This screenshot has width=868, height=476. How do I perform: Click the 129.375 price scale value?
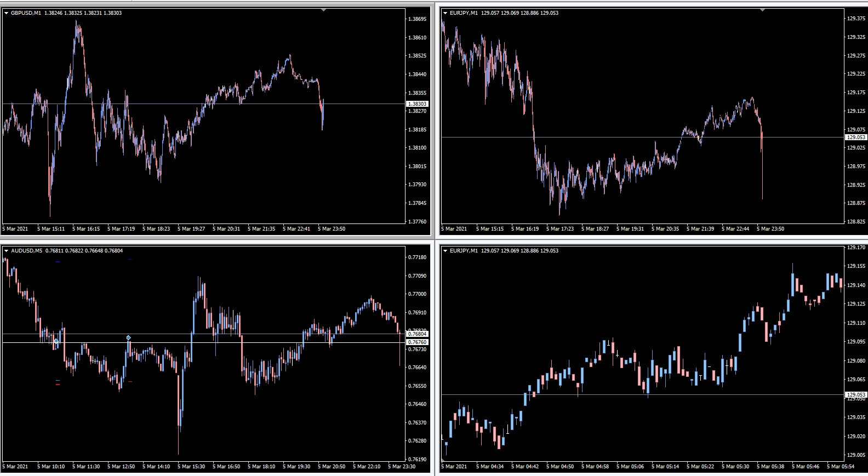(x=856, y=19)
